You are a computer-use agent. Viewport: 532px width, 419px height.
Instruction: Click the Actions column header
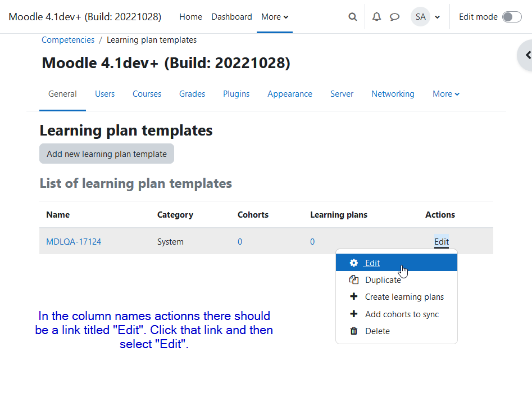[x=440, y=215]
